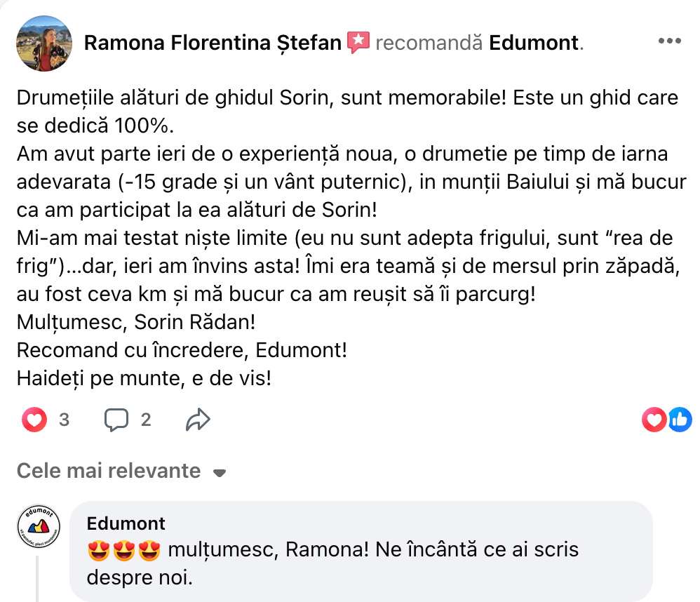This screenshot has width=700, height=602.
Task: Click the Edumont logo avatar in comment
Action: pos(39,528)
